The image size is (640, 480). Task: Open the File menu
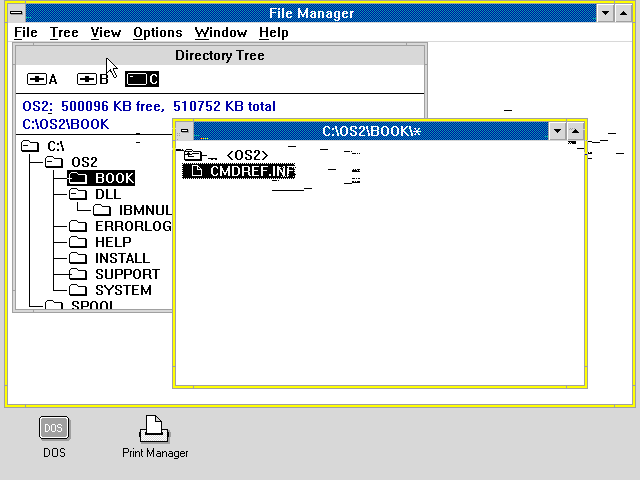point(26,32)
